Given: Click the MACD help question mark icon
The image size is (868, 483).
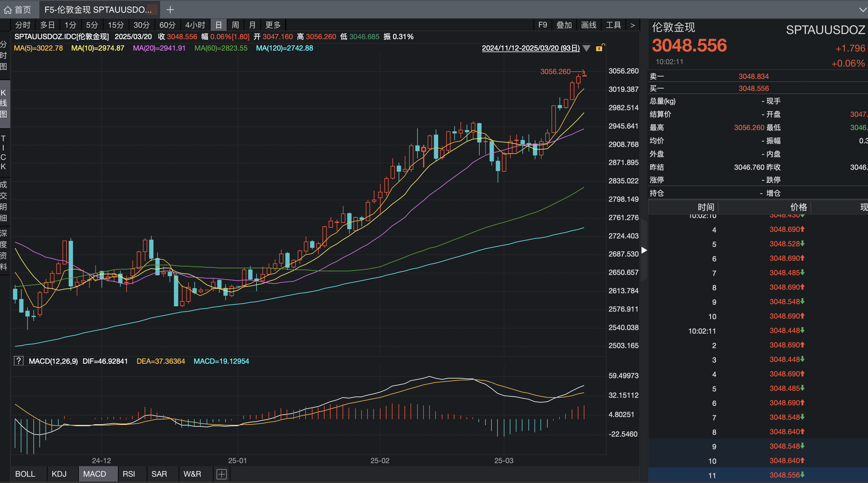Looking at the screenshot, I should pos(19,361).
